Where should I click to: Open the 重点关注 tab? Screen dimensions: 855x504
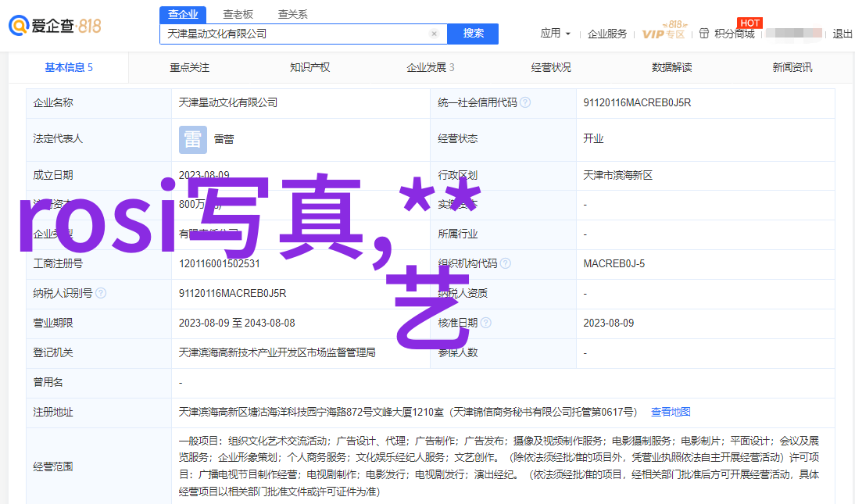(189, 67)
